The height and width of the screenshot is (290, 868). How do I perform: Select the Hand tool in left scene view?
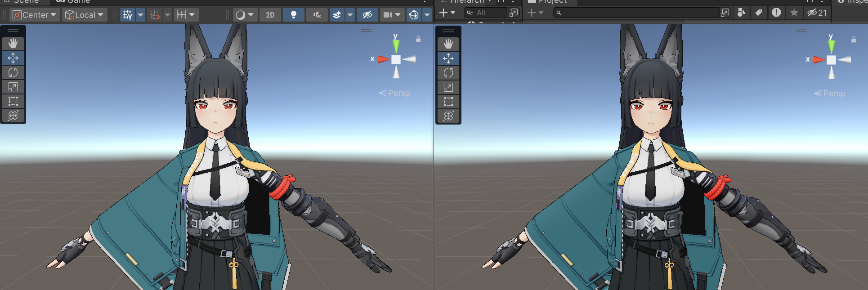click(13, 44)
